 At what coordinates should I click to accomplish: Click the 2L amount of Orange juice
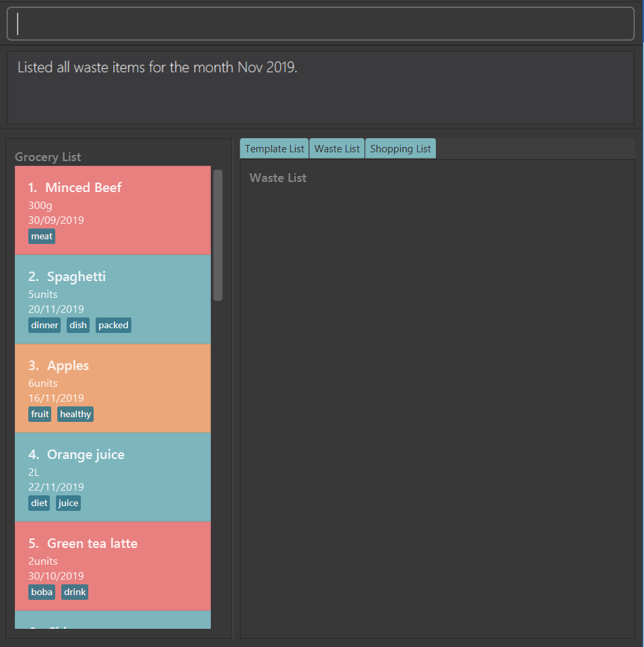(34, 472)
